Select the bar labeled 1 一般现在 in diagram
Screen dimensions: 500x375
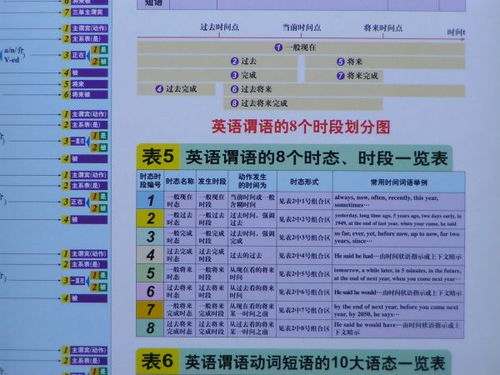coord(301,48)
